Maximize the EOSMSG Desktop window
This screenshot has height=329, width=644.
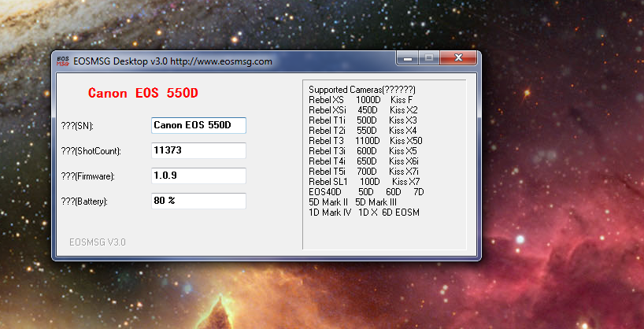[429, 58]
